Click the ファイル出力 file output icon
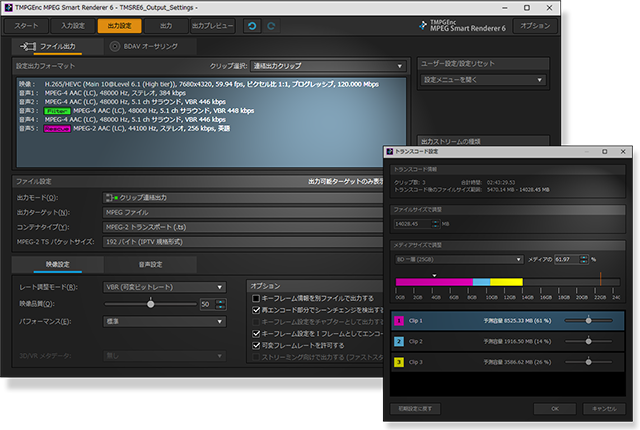Viewport: 640px width, 430px height. point(28,47)
